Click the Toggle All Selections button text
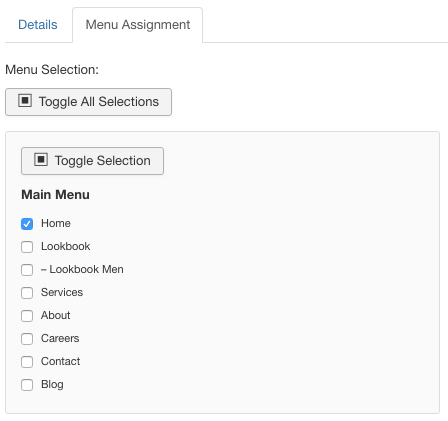 tap(99, 102)
